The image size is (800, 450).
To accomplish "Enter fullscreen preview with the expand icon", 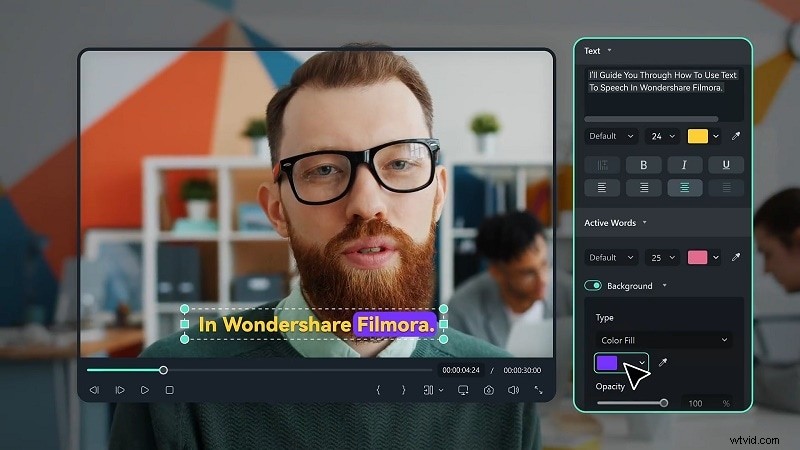I will pos(539,390).
